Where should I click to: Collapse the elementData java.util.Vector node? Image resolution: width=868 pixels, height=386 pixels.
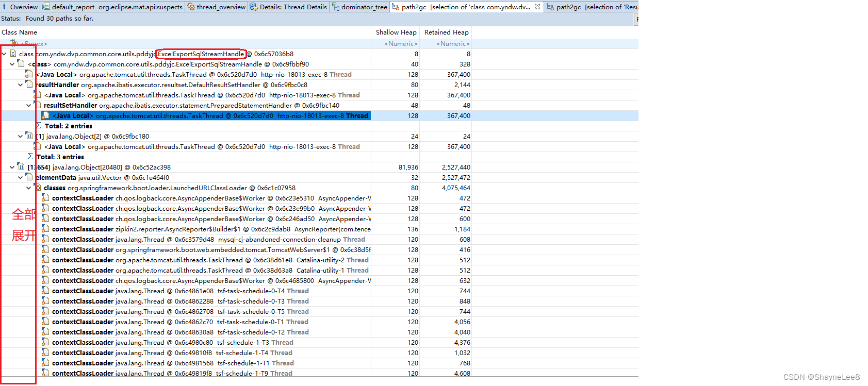[21, 178]
